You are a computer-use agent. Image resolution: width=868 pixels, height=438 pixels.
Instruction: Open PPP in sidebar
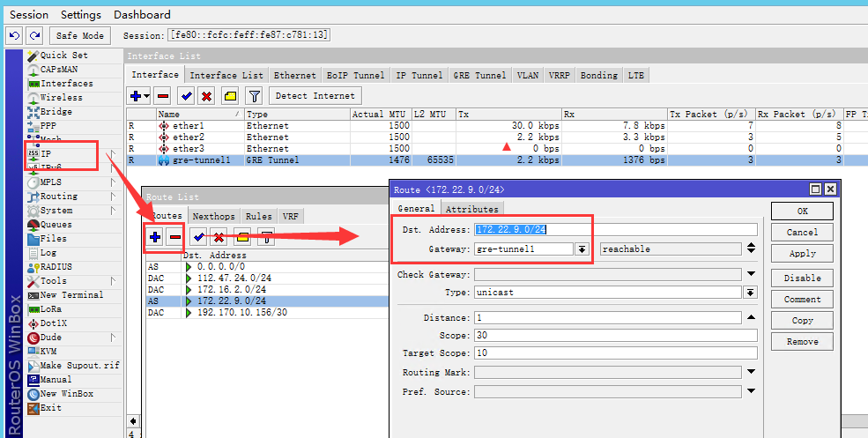coord(41,126)
